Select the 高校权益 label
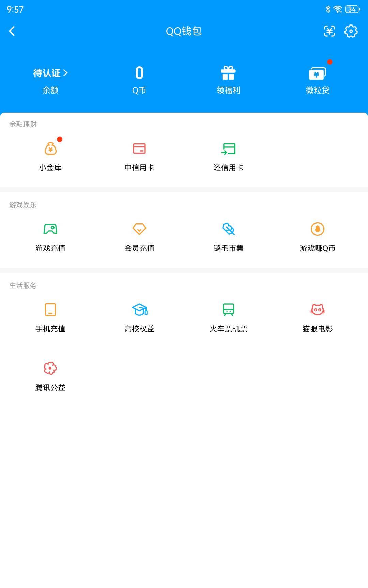 (139, 329)
